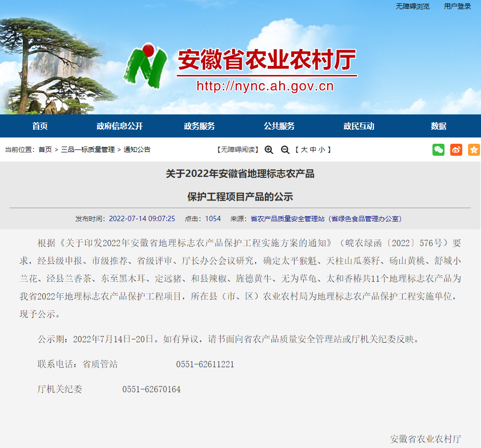481x448 pixels.
Task: Click the 安徽省农业农村厅 site title
Action: pyautogui.click(x=267, y=60)
